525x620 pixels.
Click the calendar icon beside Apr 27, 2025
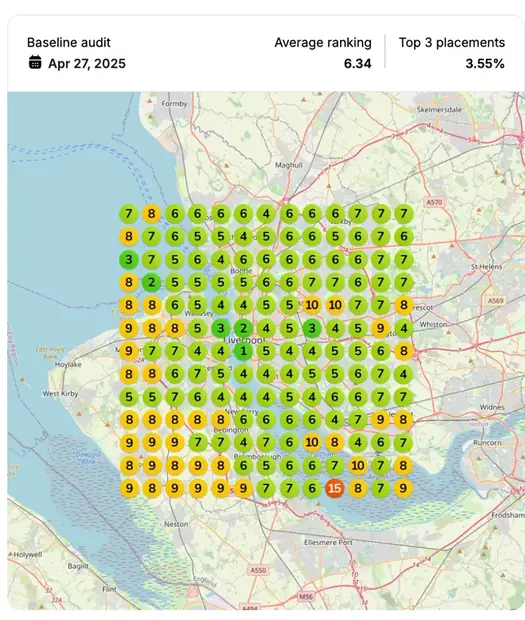tap(35, 62)
